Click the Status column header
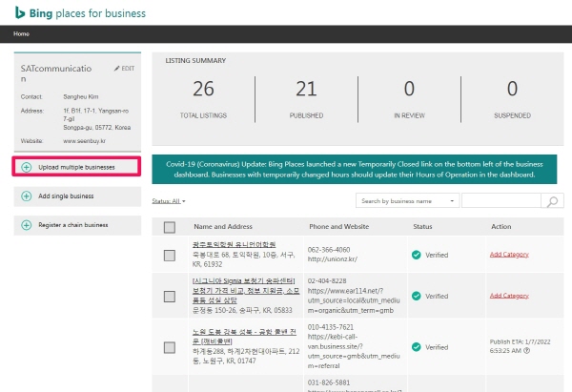Screen dimensions: 572x392 [x=422, y=226]
